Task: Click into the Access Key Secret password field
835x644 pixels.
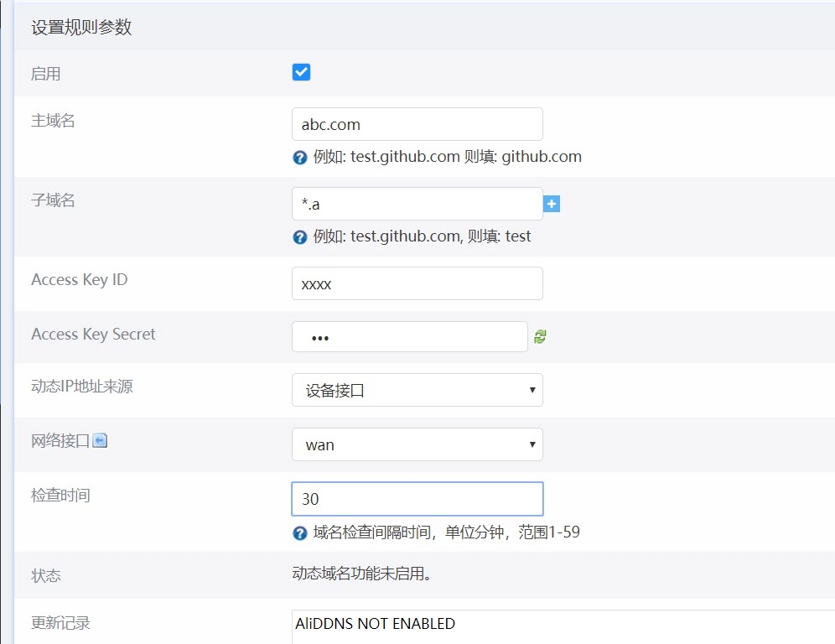Action: pyautogui.click(x=409, y=337)
